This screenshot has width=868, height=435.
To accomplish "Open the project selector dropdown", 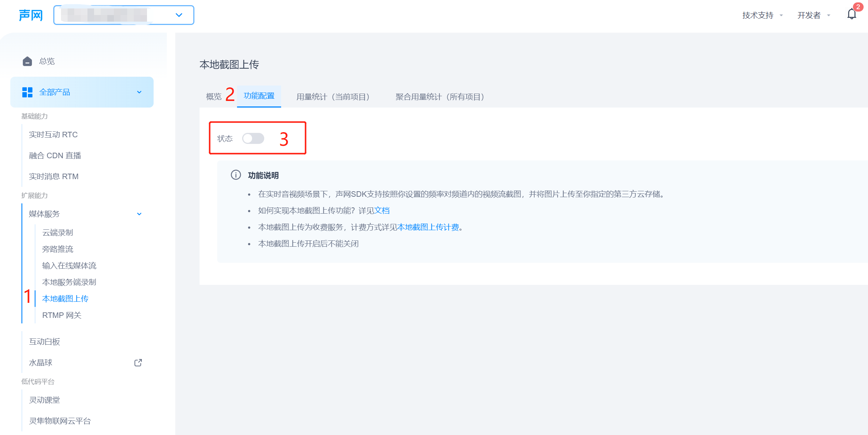I will tap(124, 15).
